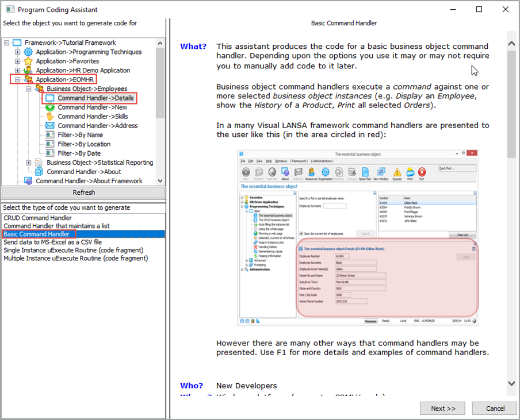
Task: Collapse the Framework Tutorial Framework node
Action: point(7,43)
